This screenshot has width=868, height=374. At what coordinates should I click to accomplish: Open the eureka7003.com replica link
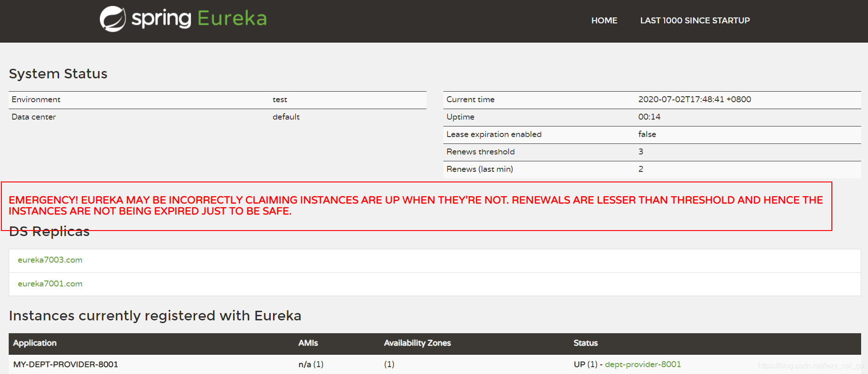[50, 260]
